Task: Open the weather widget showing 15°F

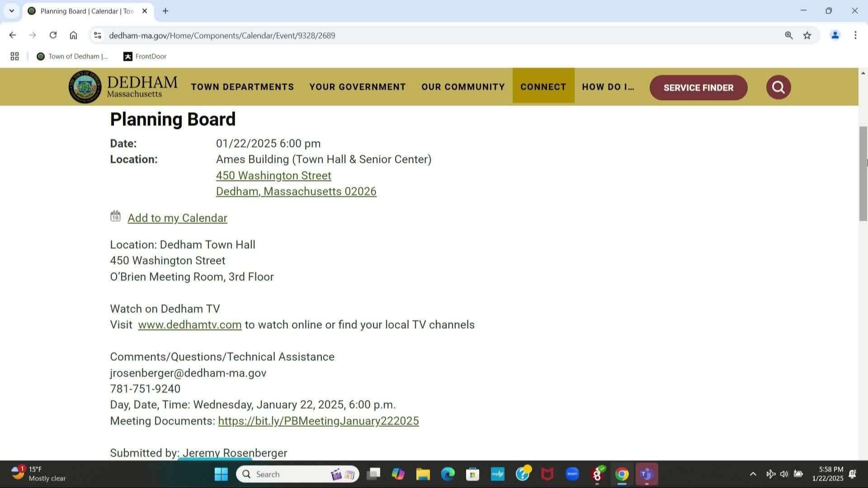Action: click(38, 474)
